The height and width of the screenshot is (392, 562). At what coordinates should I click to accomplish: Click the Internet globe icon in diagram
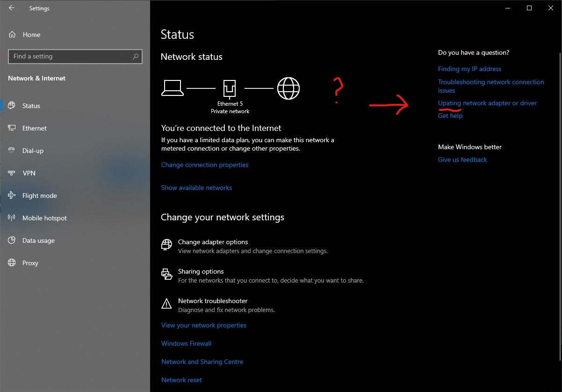click(x=288, y=88)
